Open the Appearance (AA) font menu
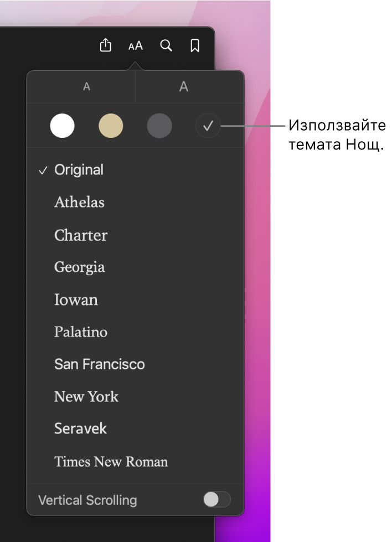392x542 pixels. tap(136, 45)
